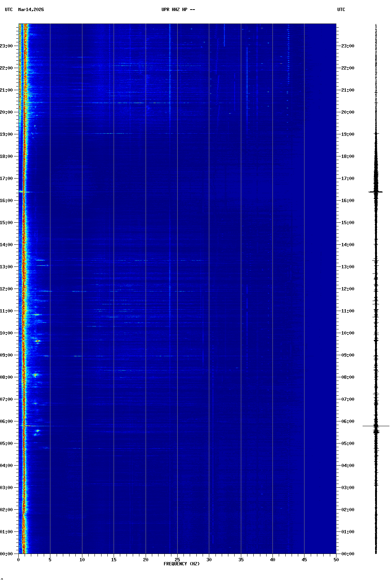This screenshot has height=583, width=392.
Task: Click the large waveform spike just before 06:00
Action: click(x=376, y=426)
